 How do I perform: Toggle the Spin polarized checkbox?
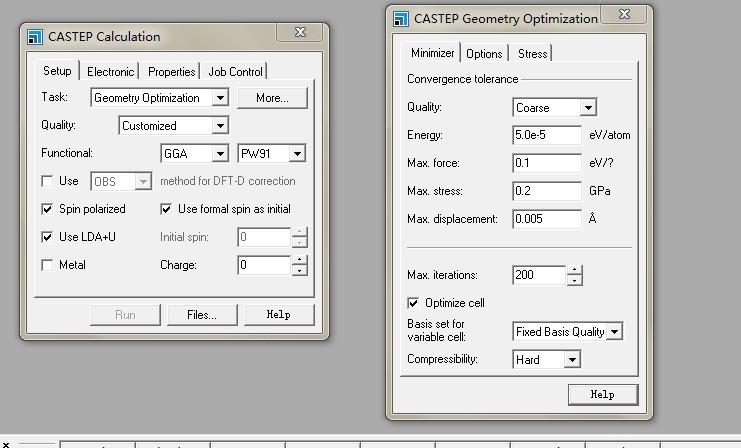pyautogui.click(x=47, y=209)
